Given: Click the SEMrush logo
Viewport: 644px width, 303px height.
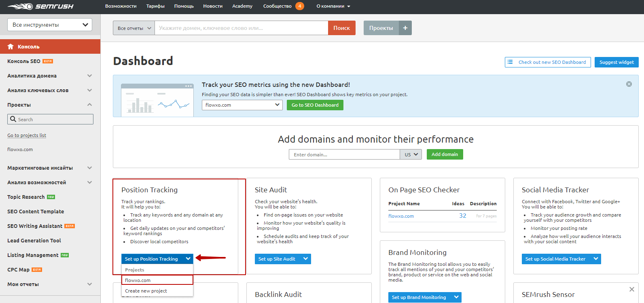Looking at the screenshot, I should [40, 6].
